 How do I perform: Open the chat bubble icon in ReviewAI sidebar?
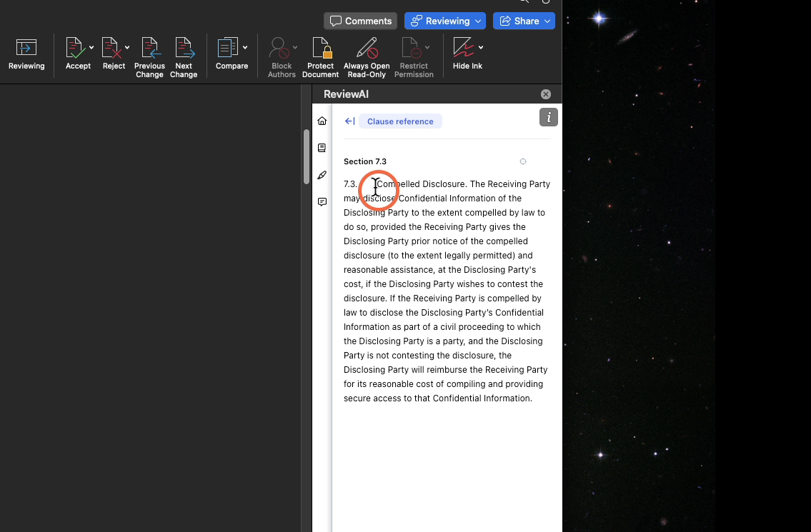(322, 201)
